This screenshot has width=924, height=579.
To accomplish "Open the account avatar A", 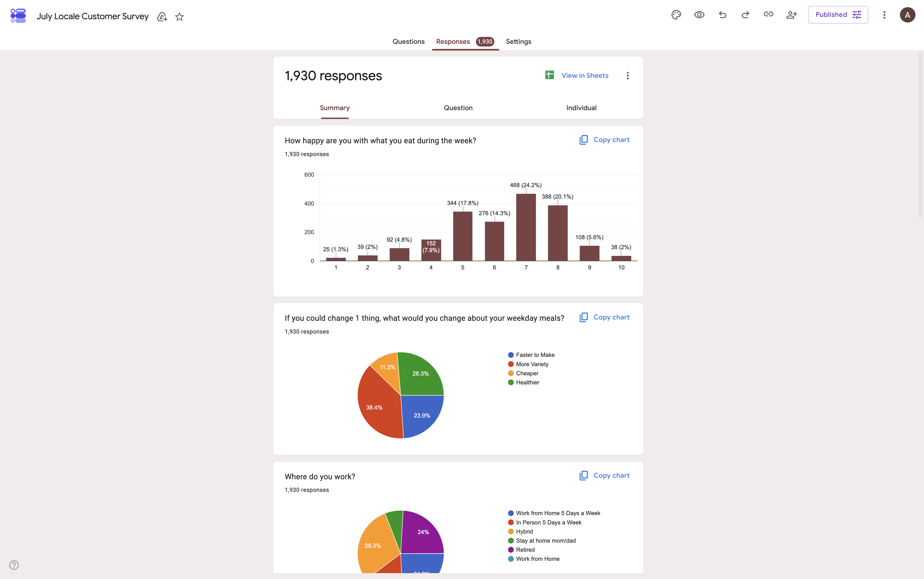I will 907,14.
